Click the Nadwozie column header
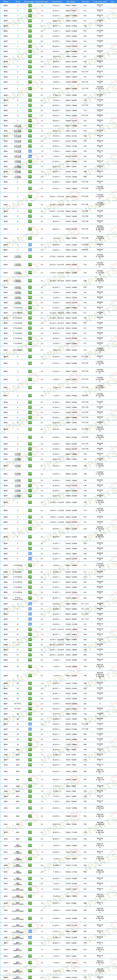117x980 pixels. point(85,2)
